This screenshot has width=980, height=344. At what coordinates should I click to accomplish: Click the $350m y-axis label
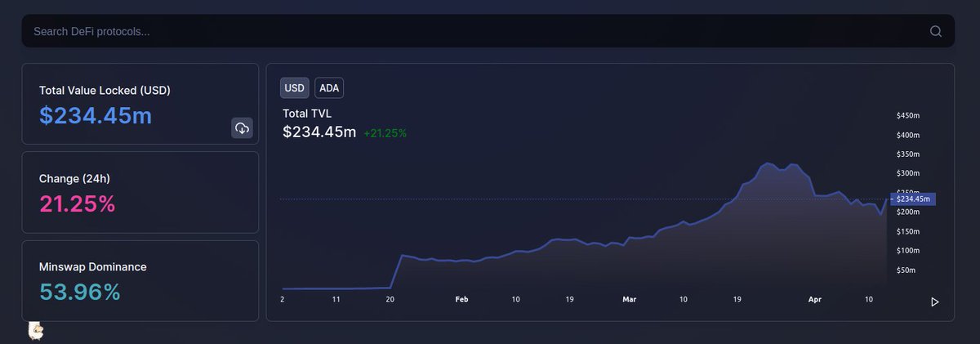click(x=908, y=154)
